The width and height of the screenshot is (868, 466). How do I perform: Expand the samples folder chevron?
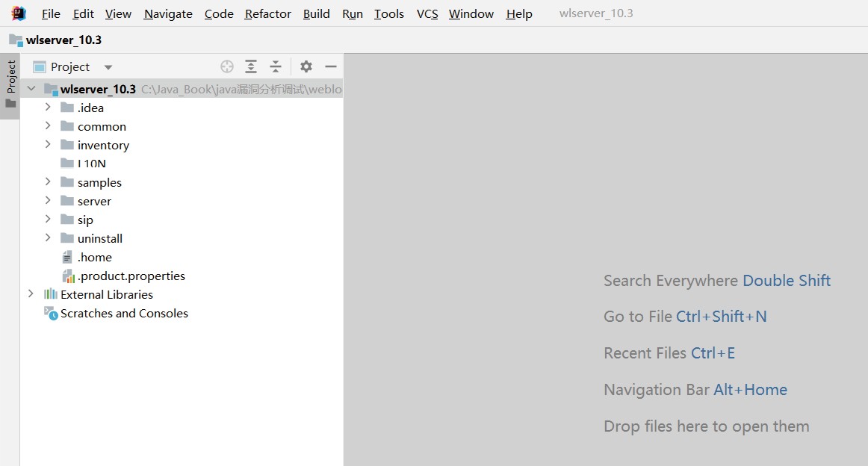48,181
